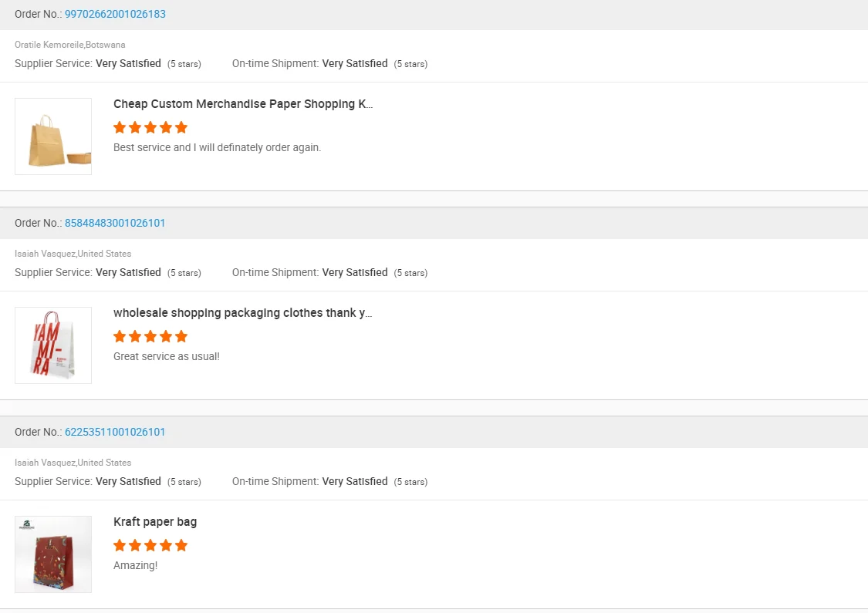Click first star of Cheap Custom Merchandise rating

(120, 127)
